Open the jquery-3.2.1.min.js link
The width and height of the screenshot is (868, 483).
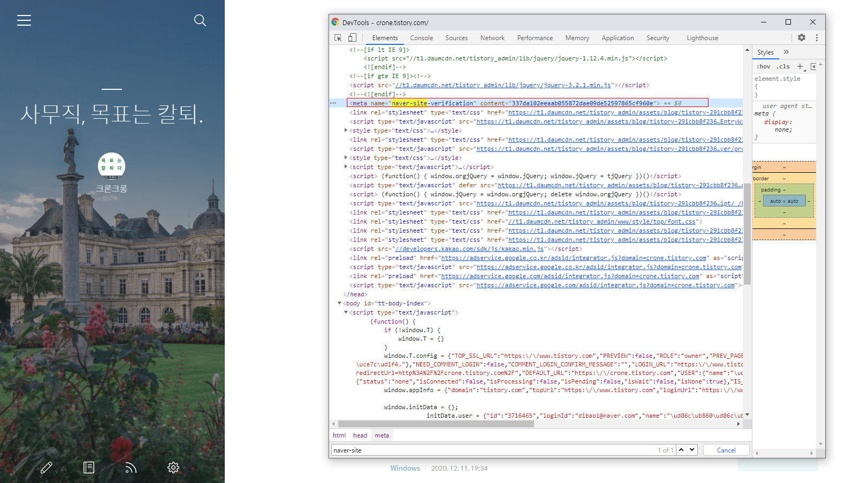click(502, 85)
